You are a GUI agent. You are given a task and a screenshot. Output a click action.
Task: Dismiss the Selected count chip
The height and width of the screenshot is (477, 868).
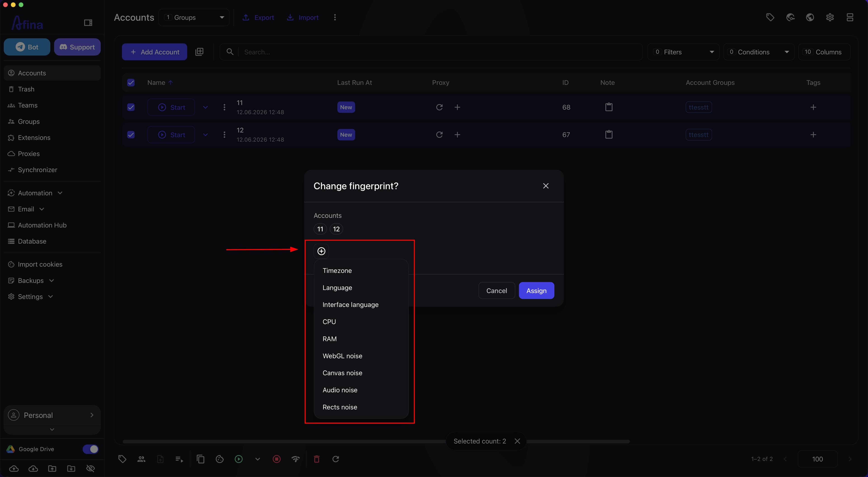point(517,441)
